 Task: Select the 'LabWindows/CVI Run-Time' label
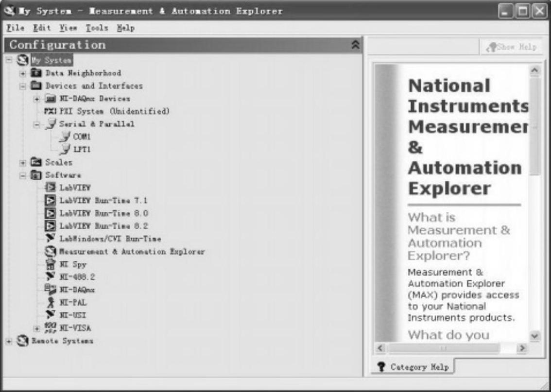point(110,239)
